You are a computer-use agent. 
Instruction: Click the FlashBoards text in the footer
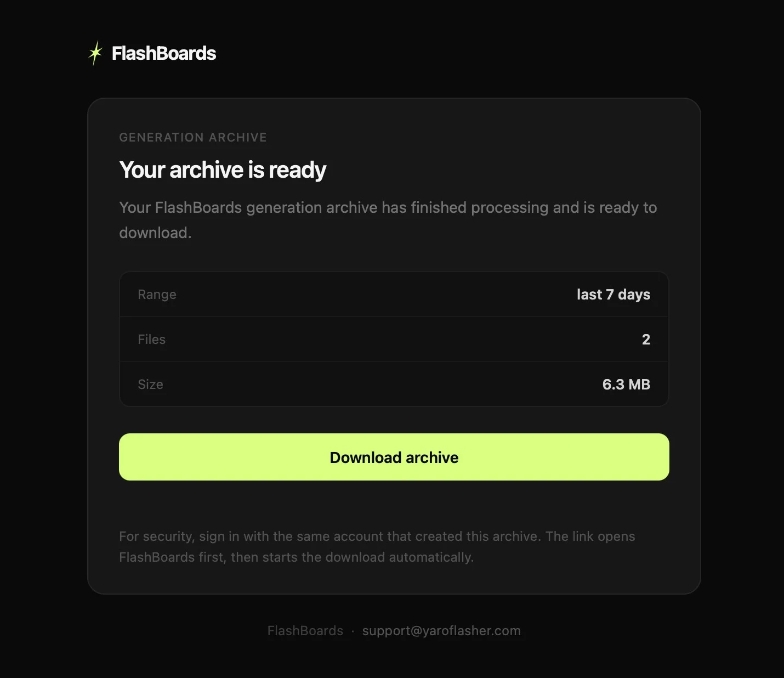click(x=305, y=631)
